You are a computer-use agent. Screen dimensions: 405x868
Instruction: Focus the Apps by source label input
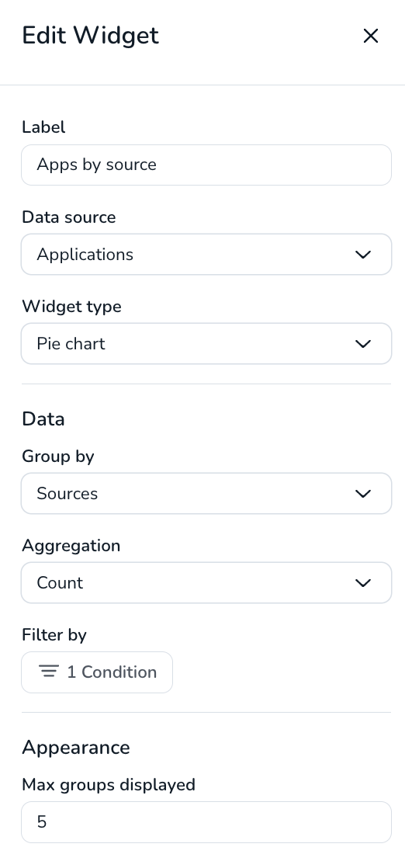(206, 165)
